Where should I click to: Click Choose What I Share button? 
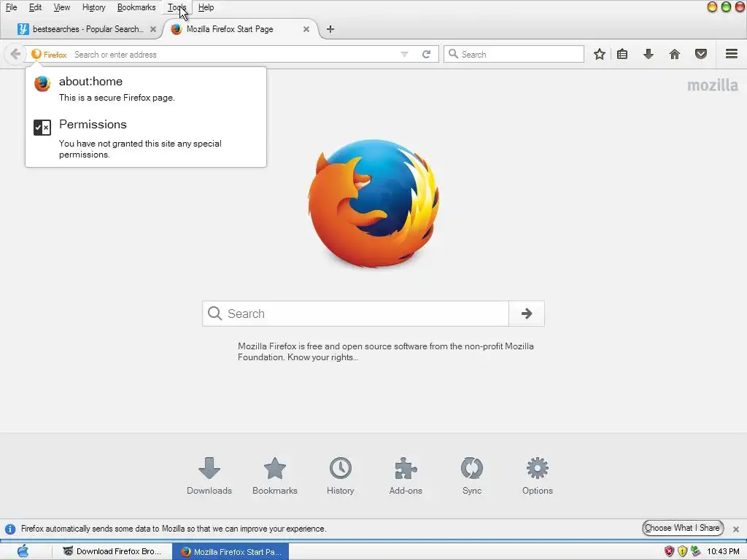click(x=683, y=528)
